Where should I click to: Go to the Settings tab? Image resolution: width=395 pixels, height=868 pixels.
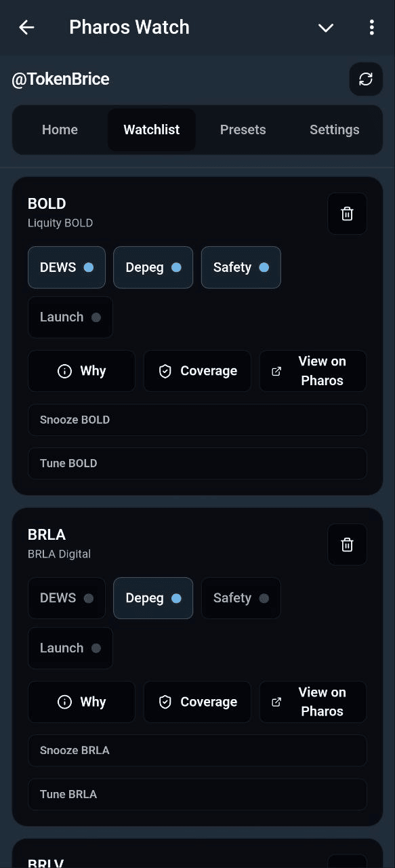coord(334,130)
